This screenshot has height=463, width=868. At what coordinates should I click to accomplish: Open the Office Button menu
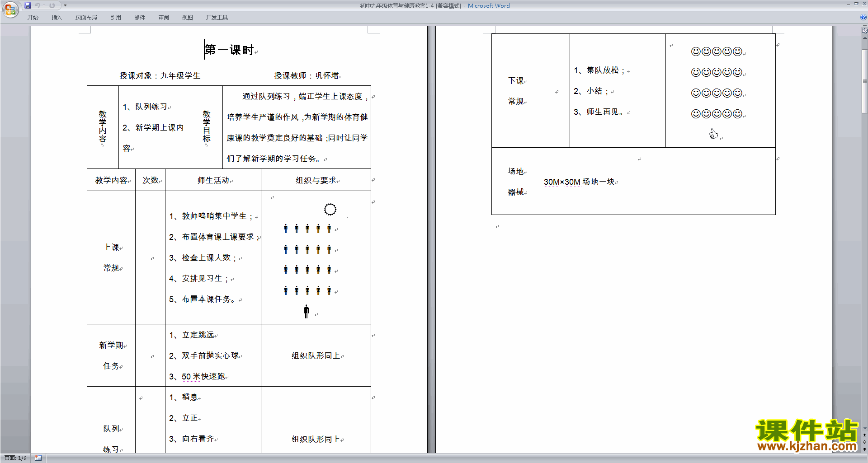coord(10,9)
